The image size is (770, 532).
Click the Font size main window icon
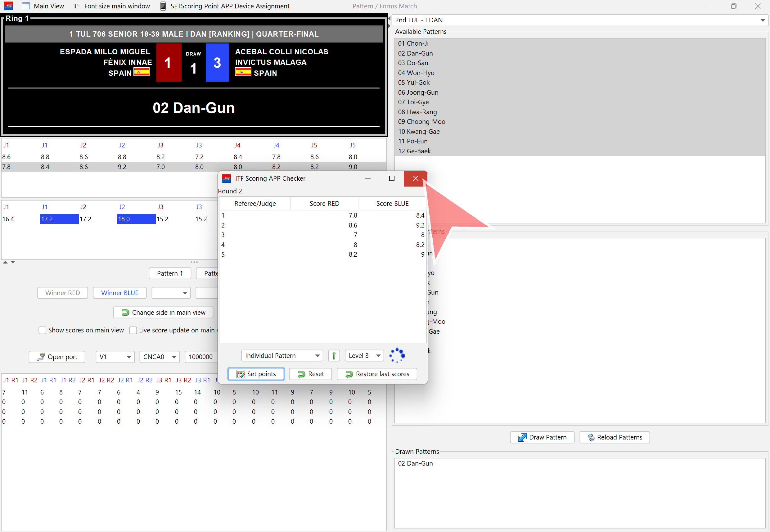(76, 6)
